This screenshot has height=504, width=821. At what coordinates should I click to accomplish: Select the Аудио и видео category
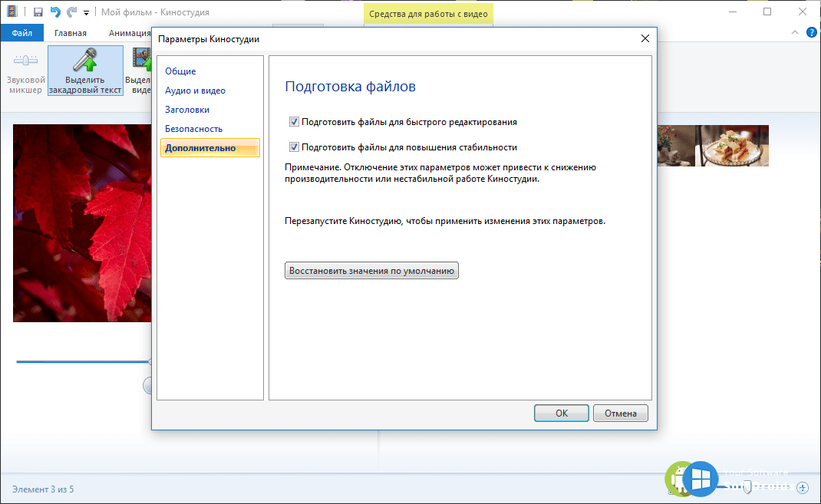coord(196,91)
